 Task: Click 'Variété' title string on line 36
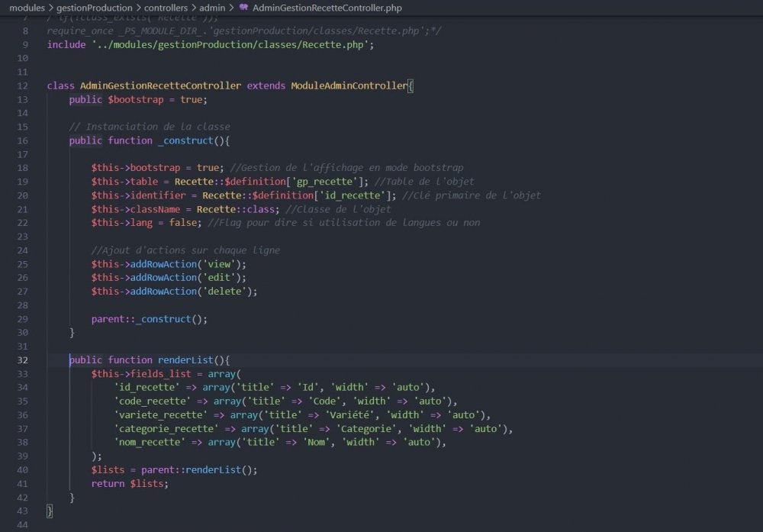click(349, 415)
